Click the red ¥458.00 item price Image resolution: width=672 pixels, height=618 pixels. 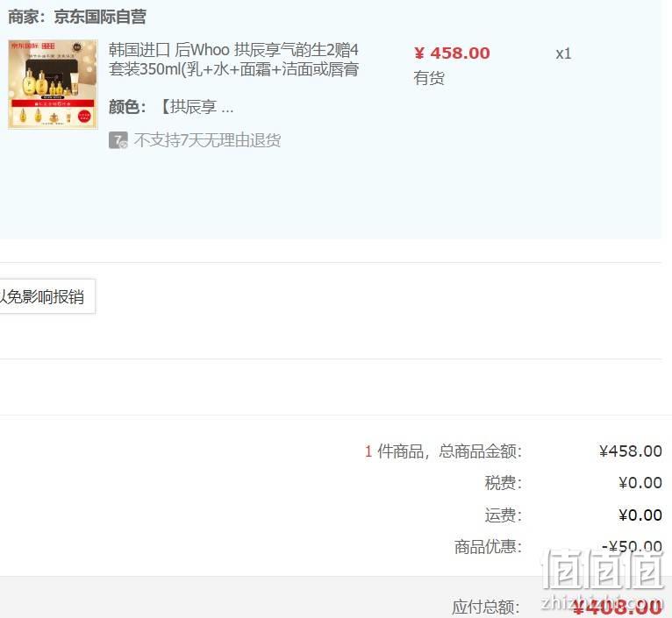tap(452, 53)
